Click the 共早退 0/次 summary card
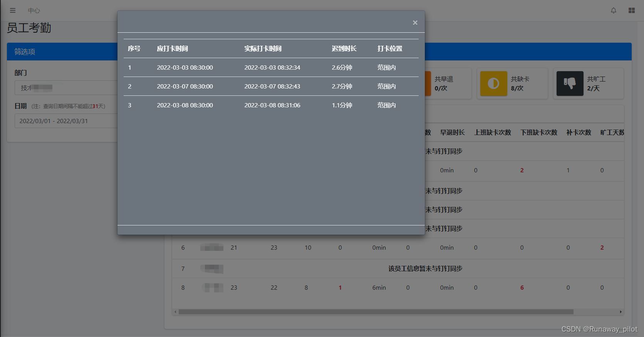The image size is (644, 337). click(x=448, y=83)
